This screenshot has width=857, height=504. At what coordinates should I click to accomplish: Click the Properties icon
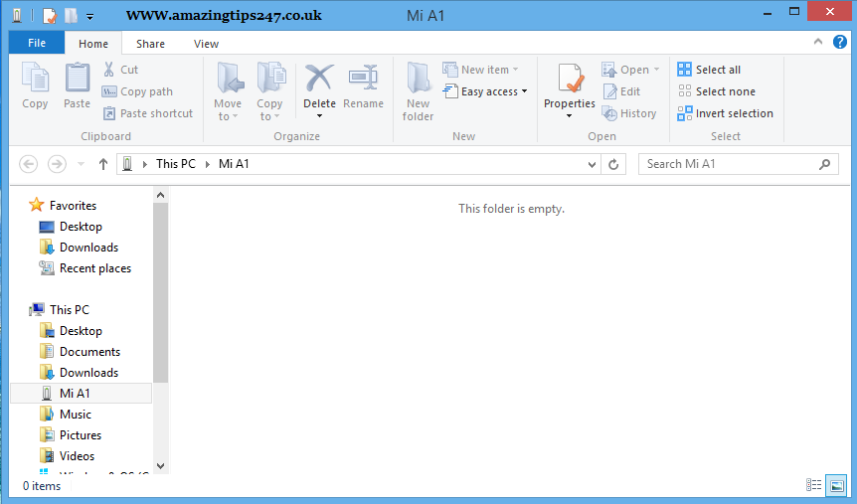click(570, 79)
